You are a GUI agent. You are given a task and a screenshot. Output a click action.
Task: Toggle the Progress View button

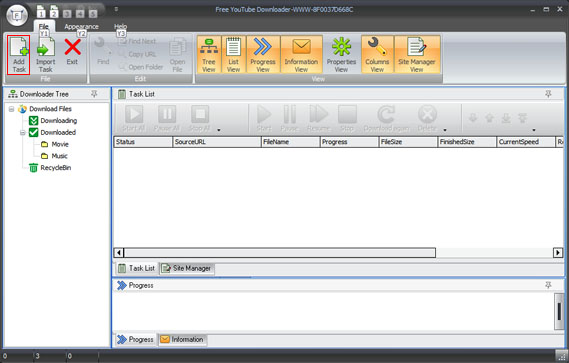pyautogui.click(x=263, y=54)
